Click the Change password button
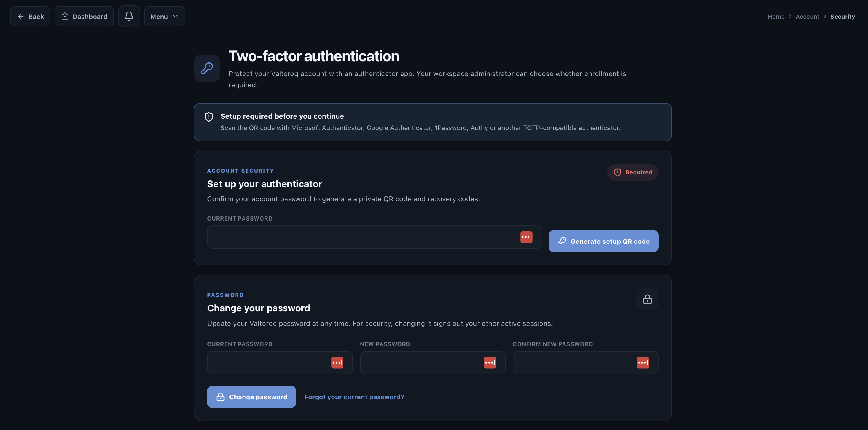 (251, 397)
